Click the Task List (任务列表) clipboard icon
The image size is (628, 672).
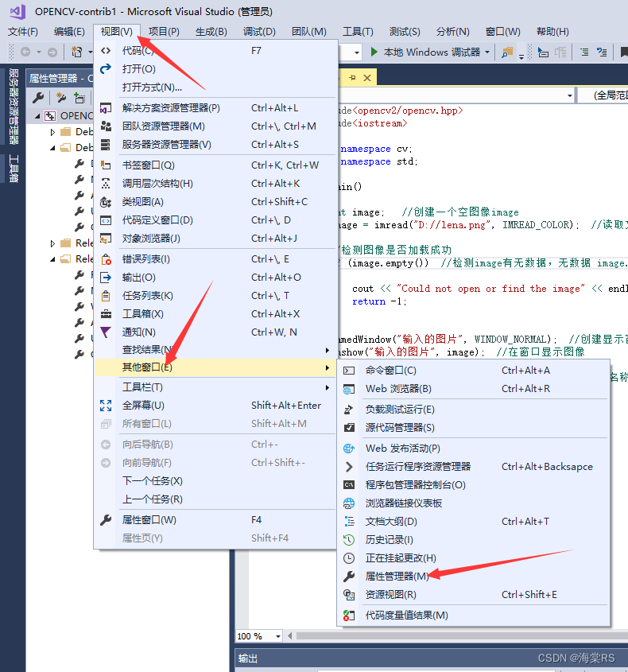106,296
